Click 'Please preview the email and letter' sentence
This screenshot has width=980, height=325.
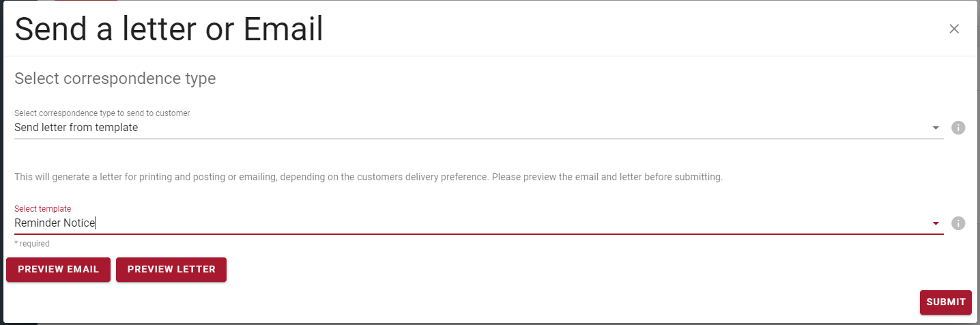[x=607, y=177]
